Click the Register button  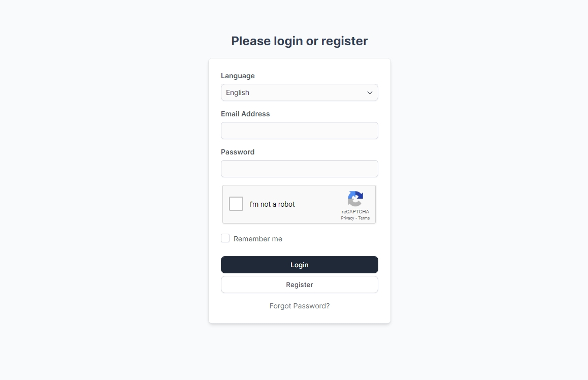click(299, 284)
